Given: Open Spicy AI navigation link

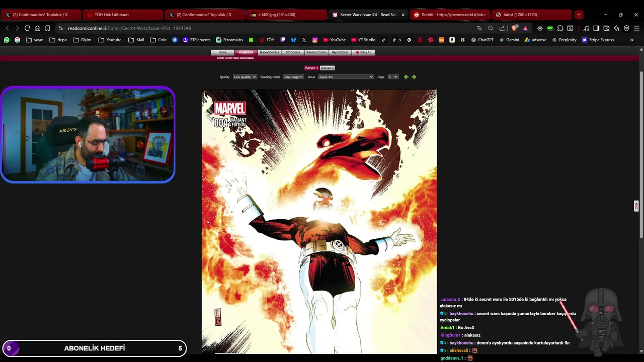Looking at the screenshot, I should point(363,52).
